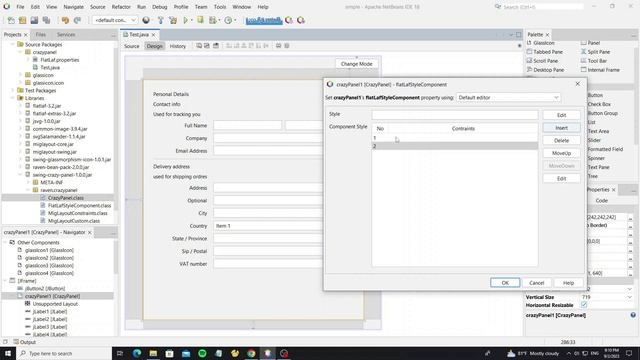Click the GlassIcon palette item

click(x=540, y=43)
